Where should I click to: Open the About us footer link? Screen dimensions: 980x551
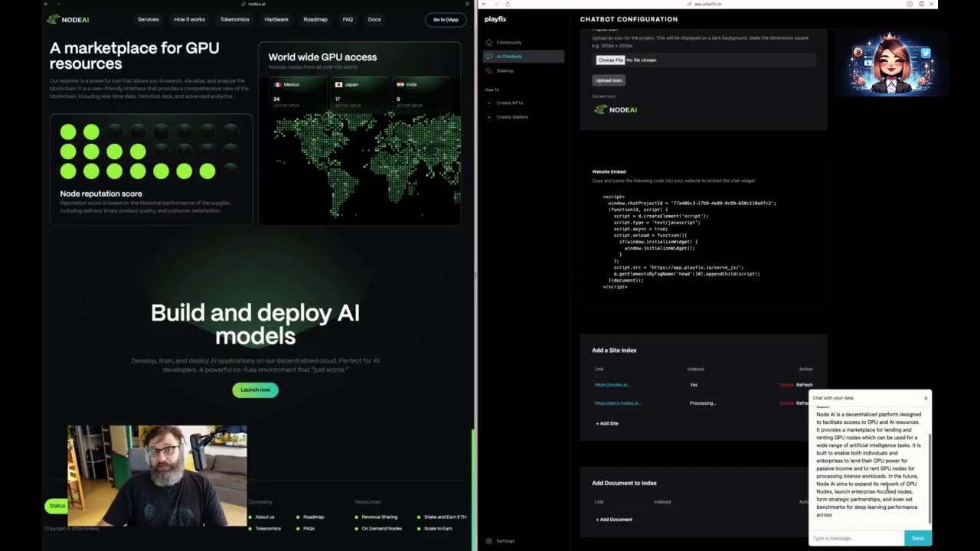click(265, 517)
